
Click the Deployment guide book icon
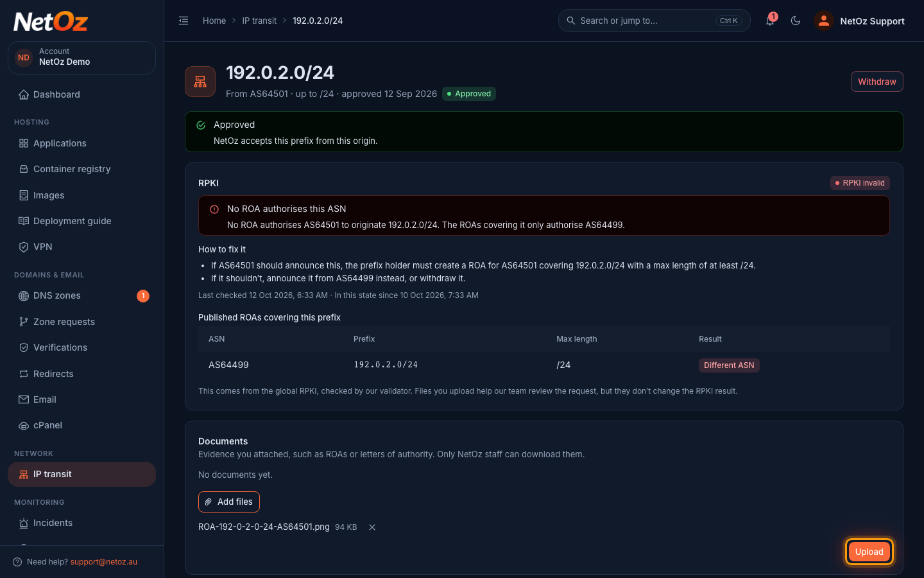point(24,221)
